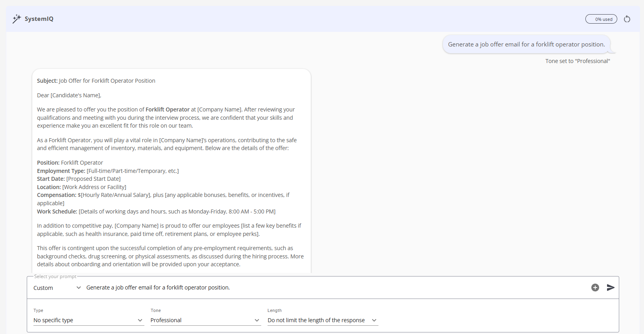Click the plus add icon in prompt bar

click(595, 288)
